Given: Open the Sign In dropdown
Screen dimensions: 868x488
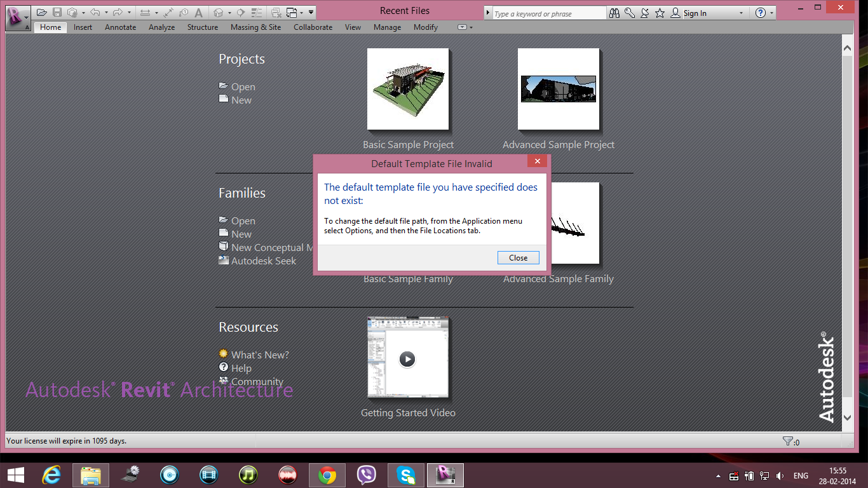Looking at the screenshot, I should (x=741, y=13).
